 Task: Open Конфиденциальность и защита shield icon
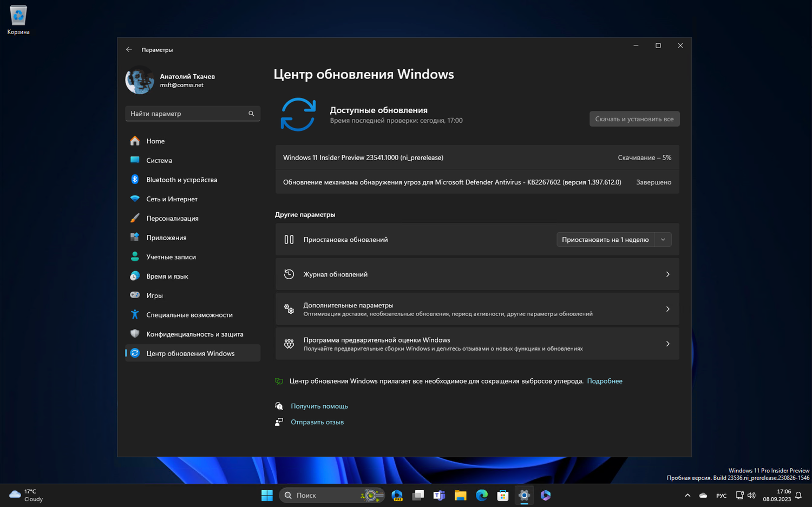coord(134,334)
